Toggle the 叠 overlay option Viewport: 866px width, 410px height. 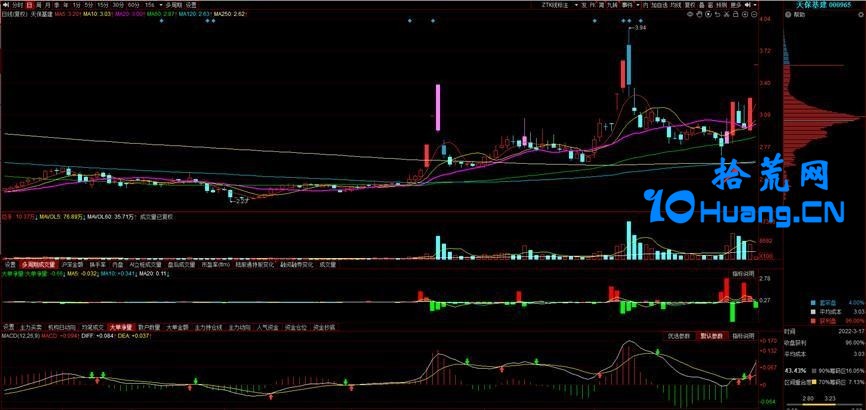[x=703, y=5]
